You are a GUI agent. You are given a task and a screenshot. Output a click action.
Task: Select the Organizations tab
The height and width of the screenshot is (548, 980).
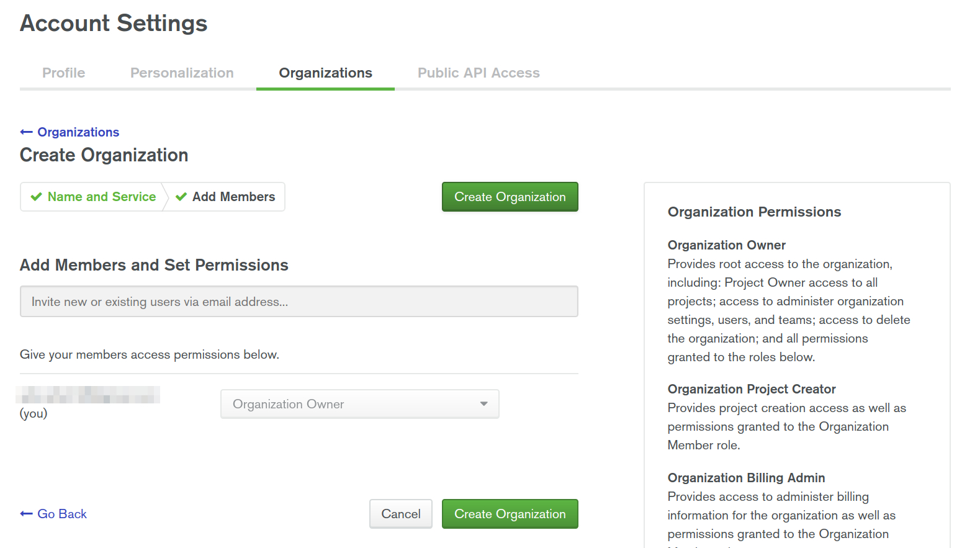click(325, 73)
